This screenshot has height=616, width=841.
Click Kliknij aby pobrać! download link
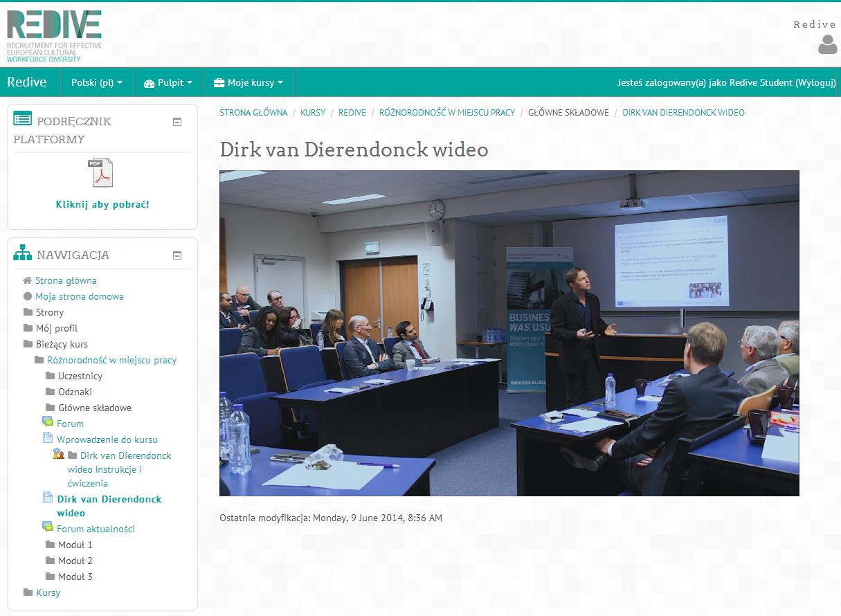[x=102, y=204]
